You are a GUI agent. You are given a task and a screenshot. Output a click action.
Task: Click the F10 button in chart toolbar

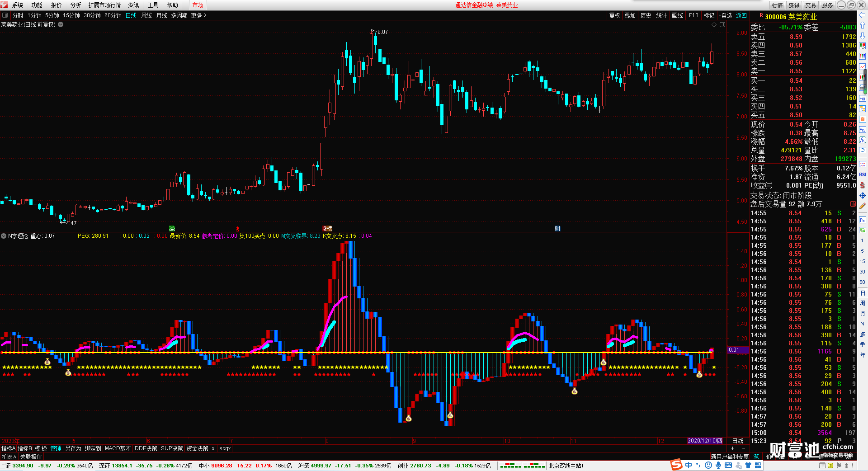coord(693,15)
